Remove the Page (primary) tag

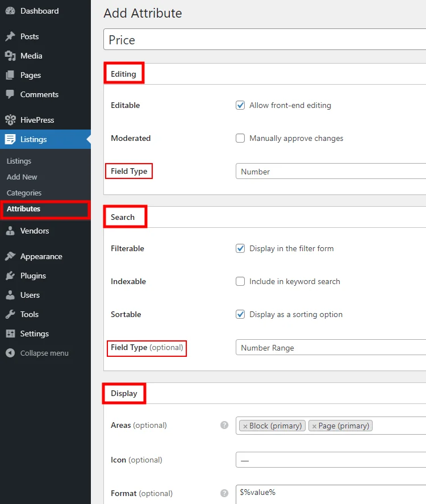click(x=314, y=426)
